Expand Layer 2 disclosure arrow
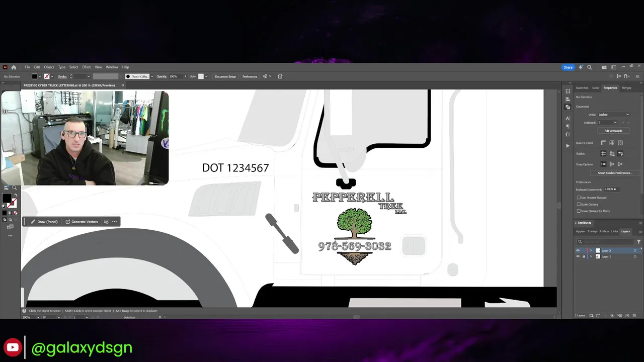644x362 pixels. pyautogui.click(x=591, y=250)
